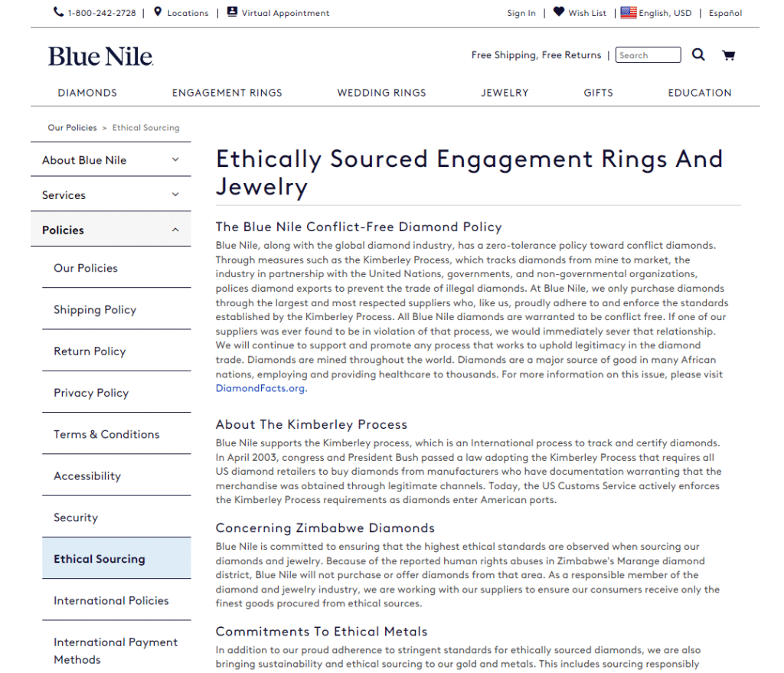Click into the Search text field
784x673 pixels.
pos(648,55)
